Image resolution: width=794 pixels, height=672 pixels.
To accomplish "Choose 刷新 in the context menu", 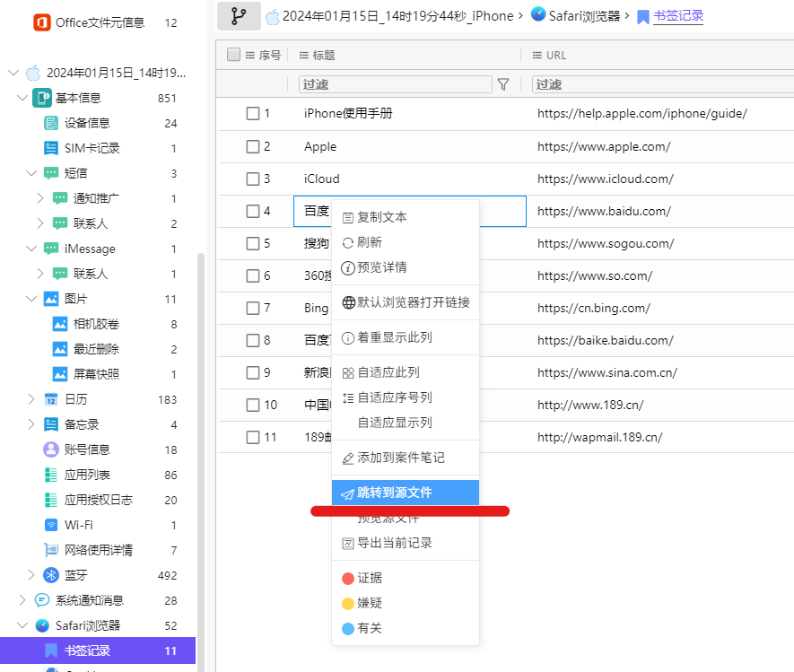I will (x=406, y=242).
